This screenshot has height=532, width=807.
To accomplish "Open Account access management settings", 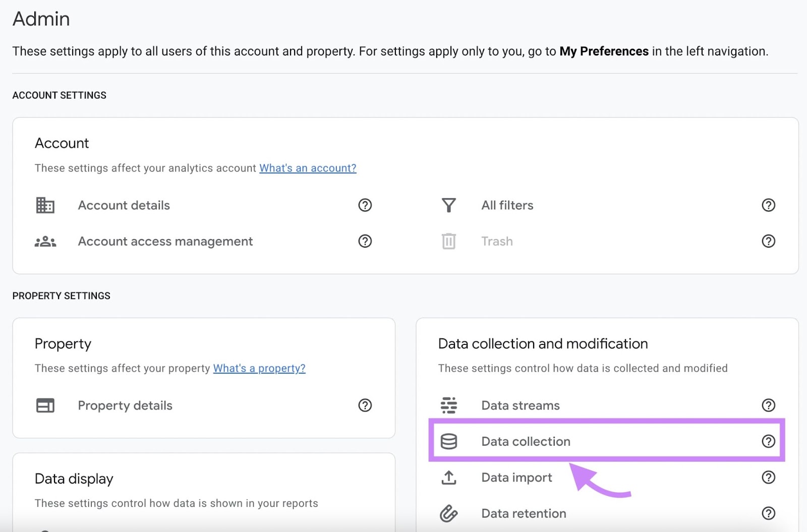I will 165,241.
